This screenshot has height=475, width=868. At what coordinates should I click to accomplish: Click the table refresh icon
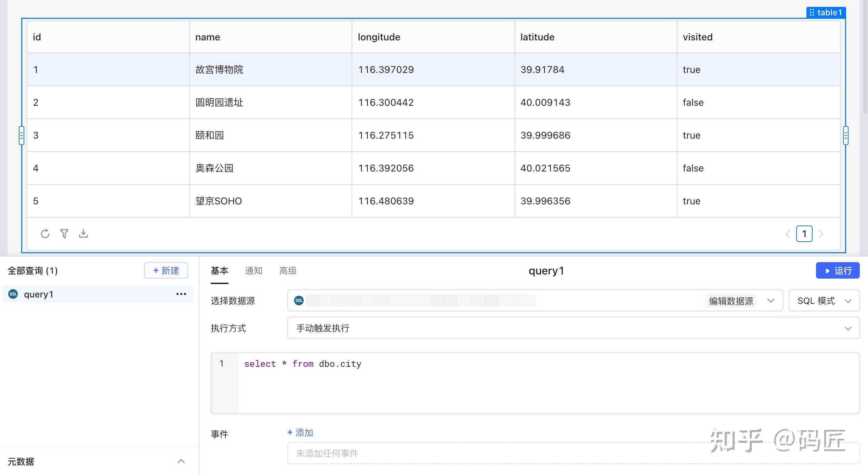point(45,234)
